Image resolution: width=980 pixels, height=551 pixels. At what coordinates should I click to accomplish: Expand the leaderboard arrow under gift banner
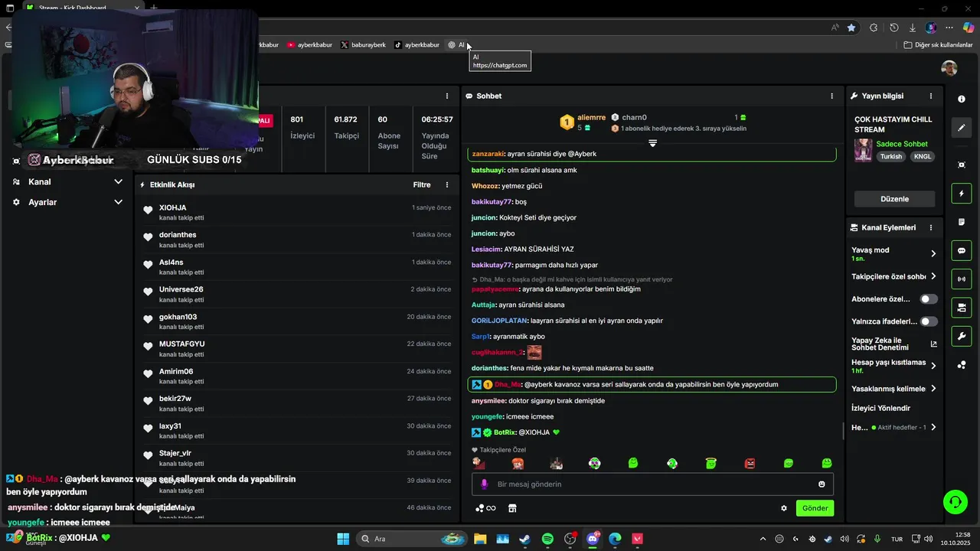652,143
